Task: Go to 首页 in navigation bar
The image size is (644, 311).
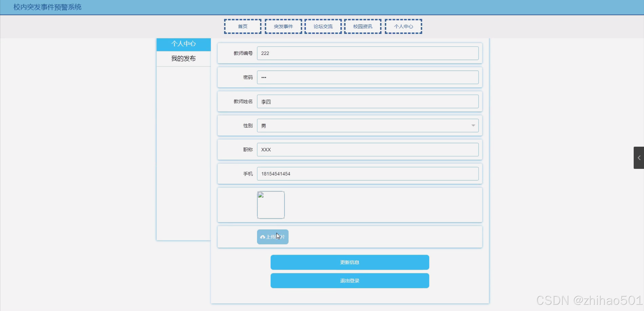Action: 243,26
